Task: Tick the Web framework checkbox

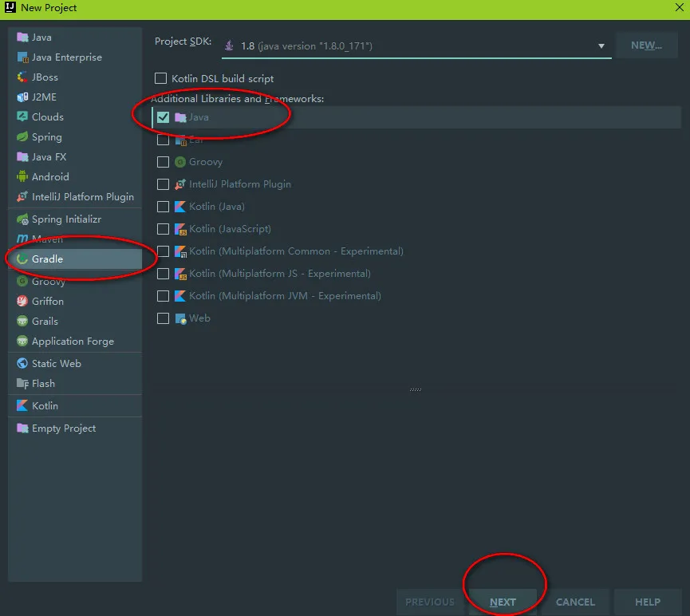Action: [163, 318]
